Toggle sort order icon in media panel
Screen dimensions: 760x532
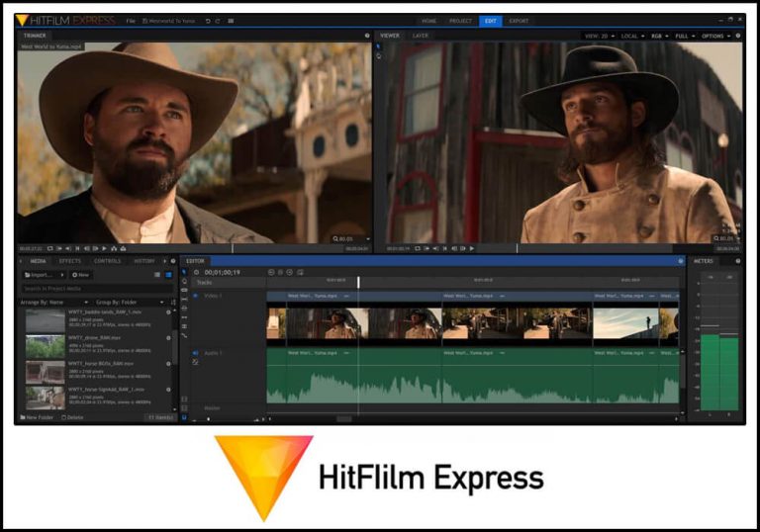click(173, 302)
